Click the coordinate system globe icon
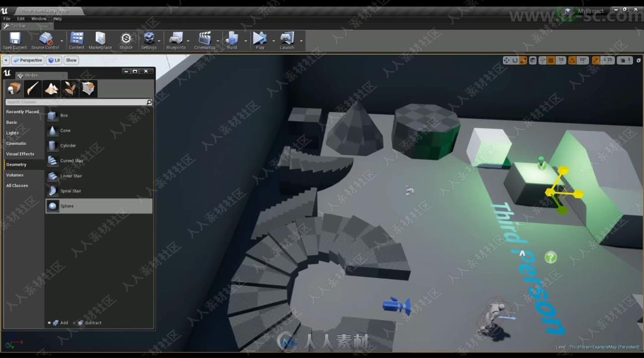 click(533, 60)
